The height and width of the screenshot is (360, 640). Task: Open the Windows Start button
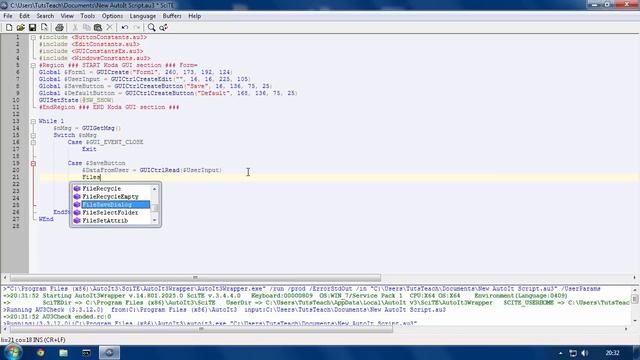point(12,352)
